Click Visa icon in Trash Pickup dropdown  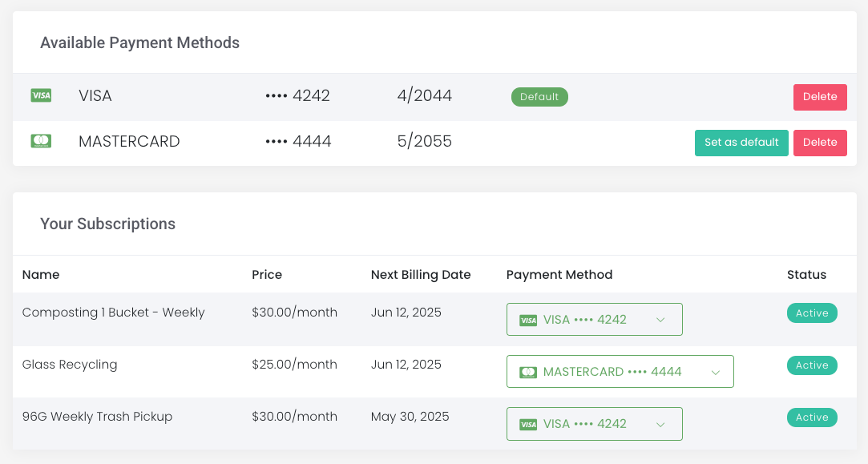pyautogui.click(x=528, y=424)
